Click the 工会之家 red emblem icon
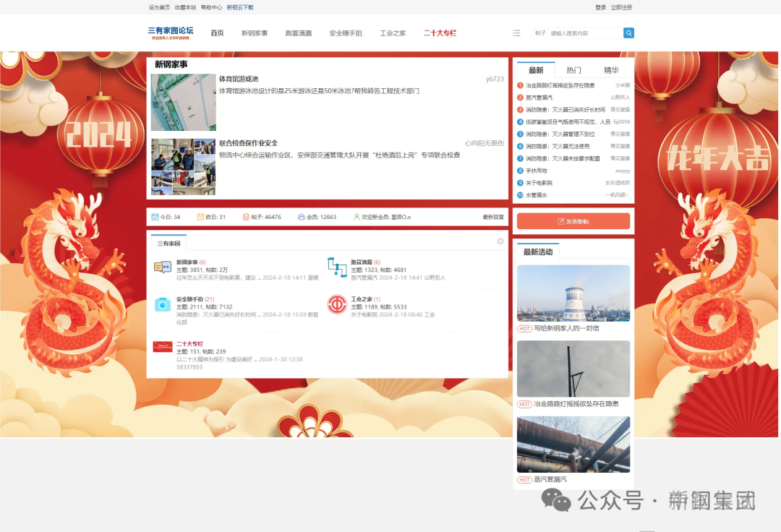781x532 pixels. [336, 304]
